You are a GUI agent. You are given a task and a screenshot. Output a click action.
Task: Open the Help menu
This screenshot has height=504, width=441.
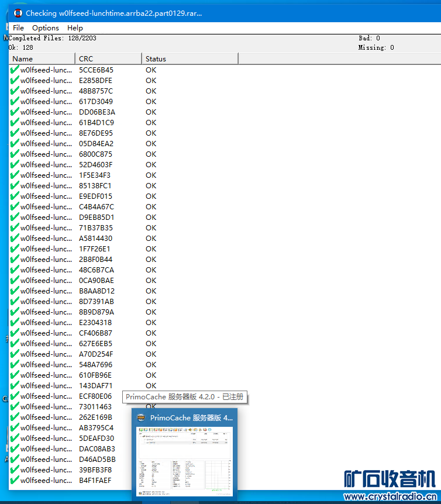[x=75, y=28]
